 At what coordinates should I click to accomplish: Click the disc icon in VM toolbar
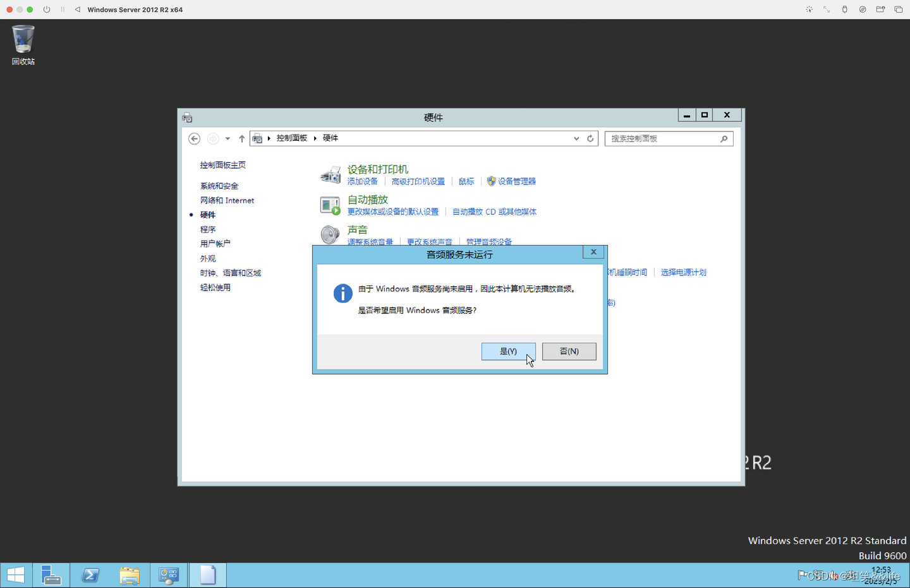pyautogui.click(x=863, y=9)
